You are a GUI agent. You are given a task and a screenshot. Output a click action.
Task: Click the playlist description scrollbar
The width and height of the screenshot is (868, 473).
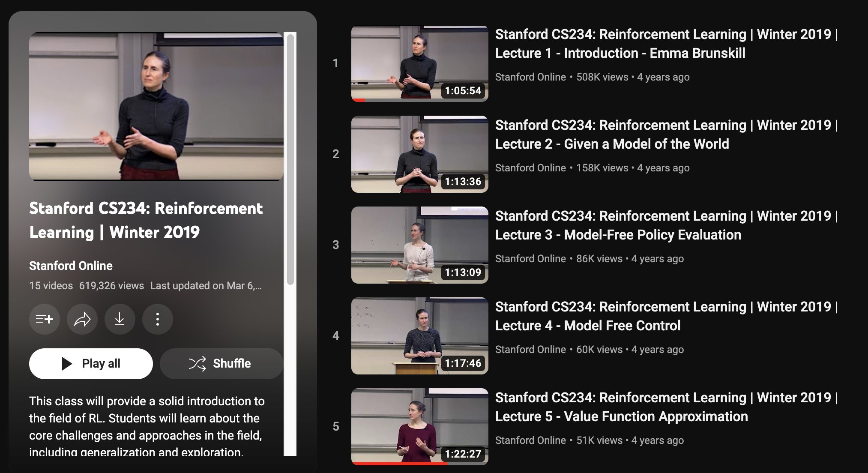(290, 160)
